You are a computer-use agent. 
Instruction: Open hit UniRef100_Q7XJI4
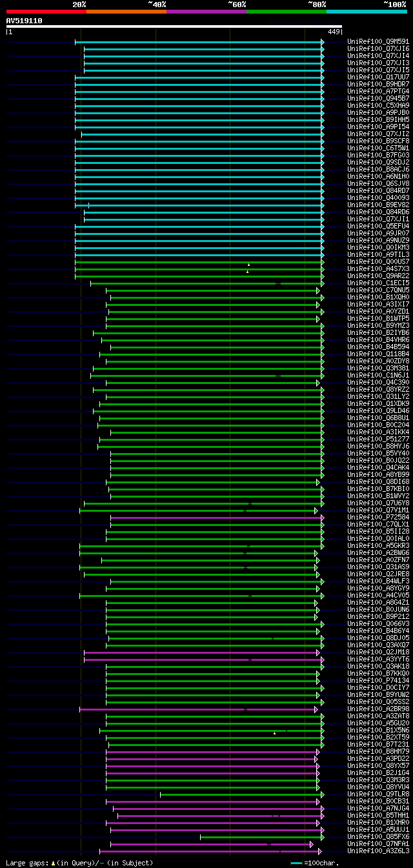378,56
